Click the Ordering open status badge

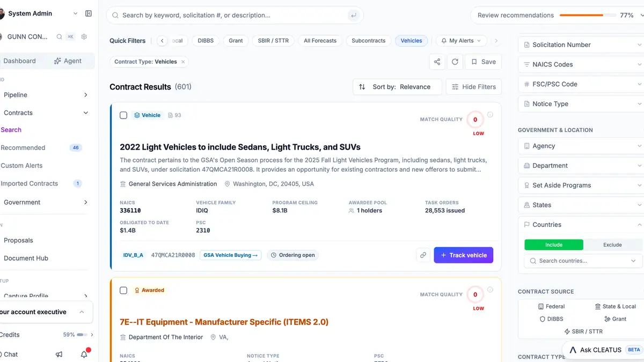[x=293, y=255]
